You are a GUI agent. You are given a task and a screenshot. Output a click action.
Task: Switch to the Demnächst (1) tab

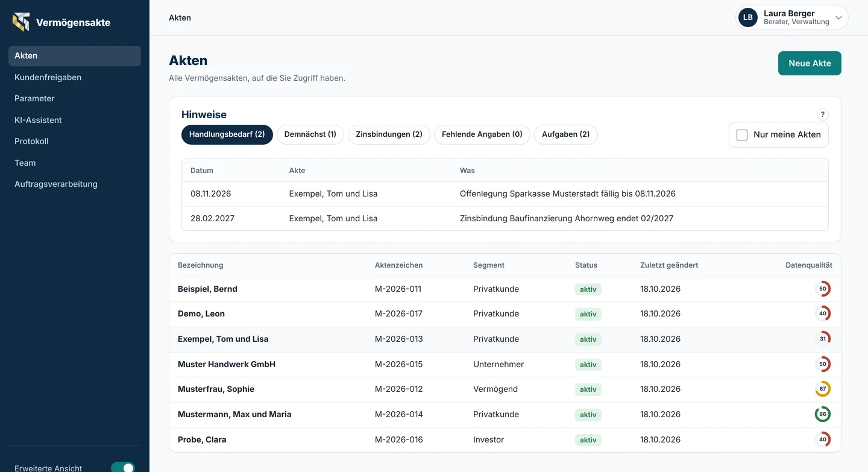(310, 134)
